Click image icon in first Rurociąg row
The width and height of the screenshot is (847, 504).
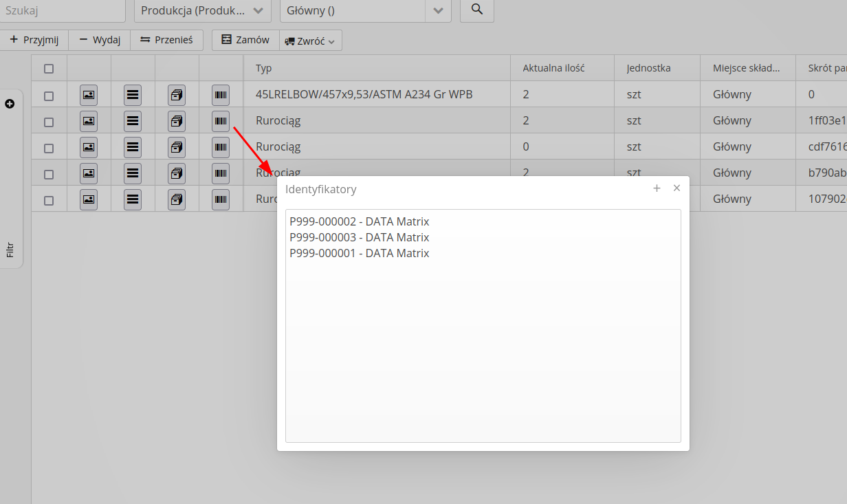click(89, 121)
